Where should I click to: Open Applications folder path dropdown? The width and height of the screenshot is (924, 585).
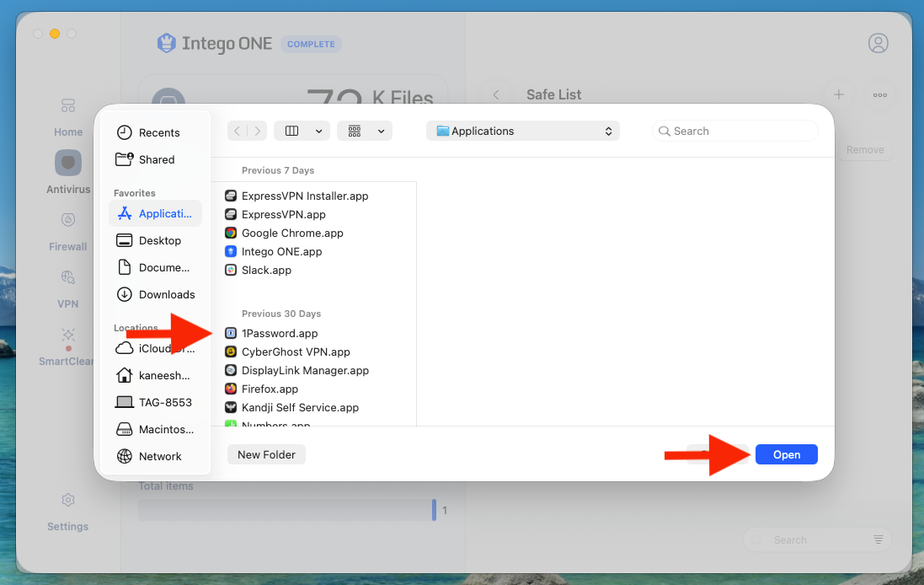coord(523,131)
